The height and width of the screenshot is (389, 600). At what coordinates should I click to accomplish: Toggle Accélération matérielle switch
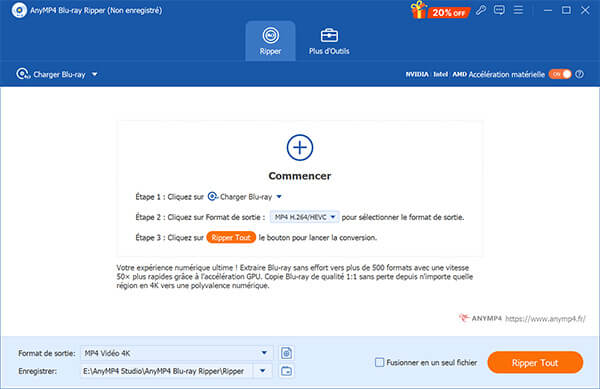560,74
